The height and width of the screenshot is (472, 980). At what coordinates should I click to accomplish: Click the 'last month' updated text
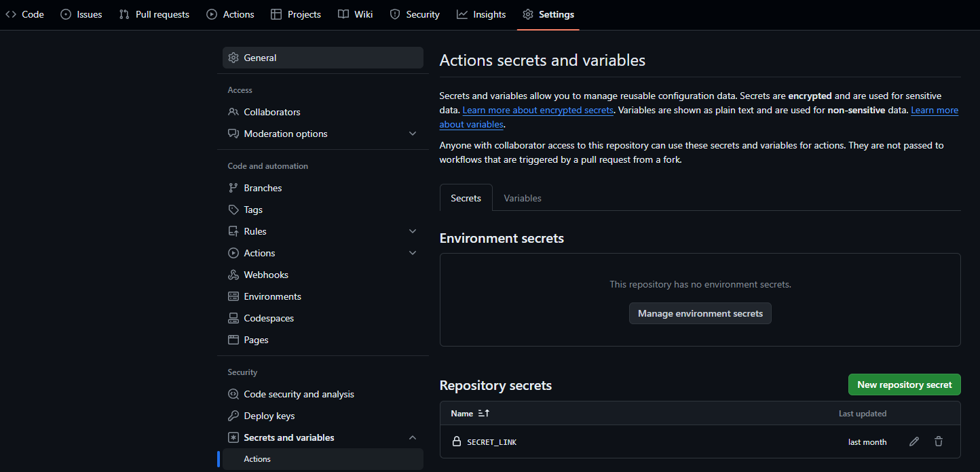click(867, 442)
